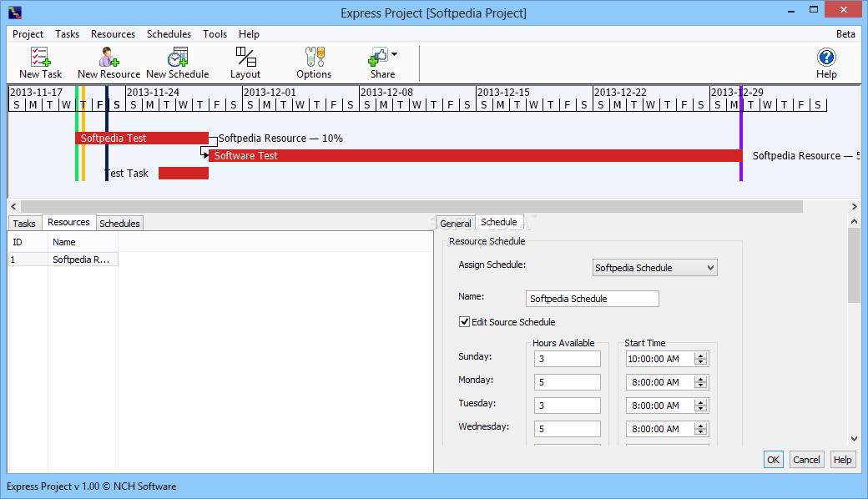Open the Tasks menu
This screenshot has height=499, width=868.
[67, 34]
